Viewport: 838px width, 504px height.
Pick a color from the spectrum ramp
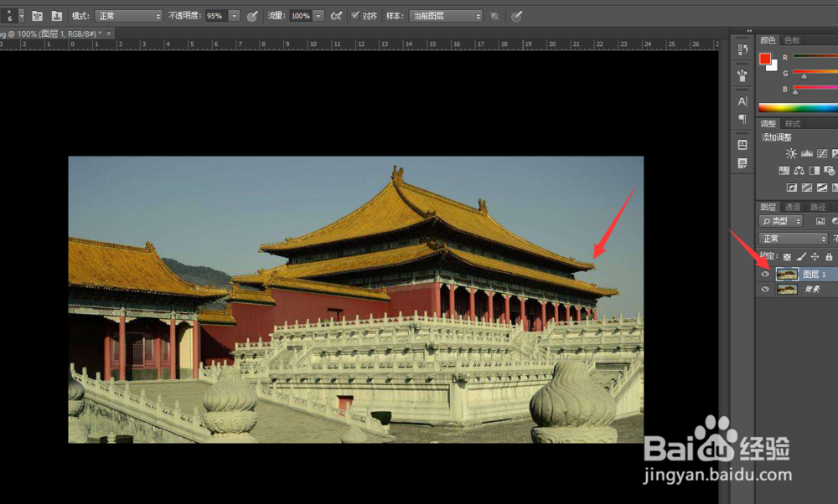798,108
